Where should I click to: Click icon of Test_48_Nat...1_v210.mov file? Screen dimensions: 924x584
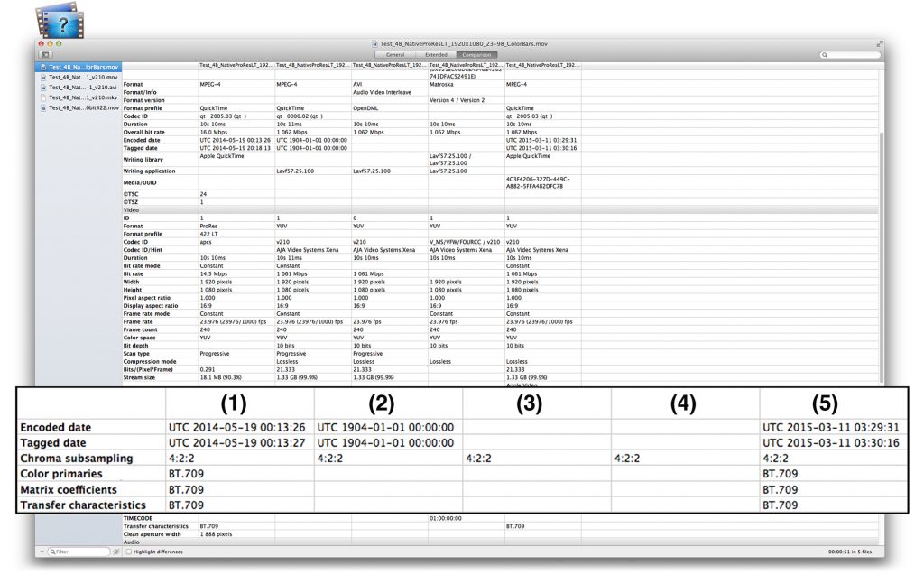pyautogui.click(x=43, y=78)
